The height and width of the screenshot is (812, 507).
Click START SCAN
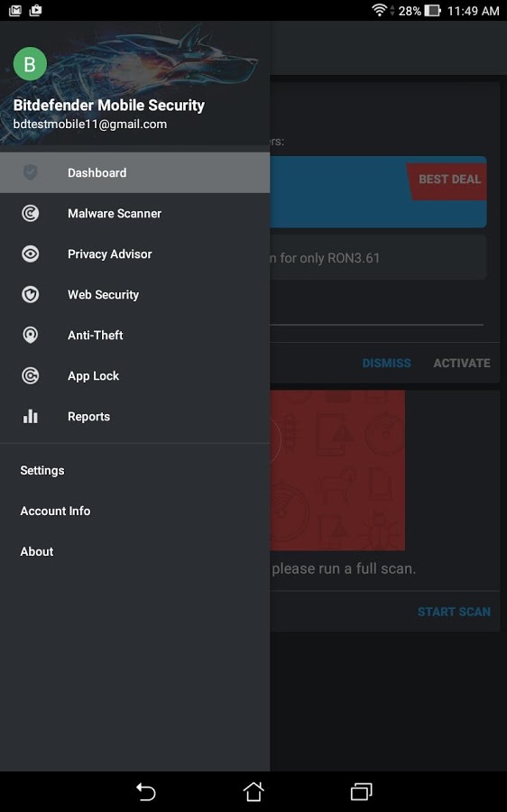click(454, 612)
